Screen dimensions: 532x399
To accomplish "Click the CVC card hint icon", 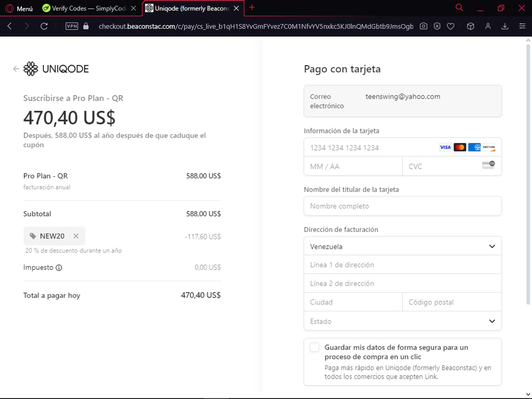I will coord(488,165).
